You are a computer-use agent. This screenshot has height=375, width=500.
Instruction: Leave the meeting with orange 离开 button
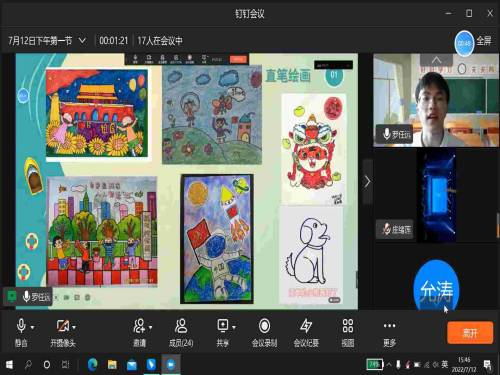470,332
